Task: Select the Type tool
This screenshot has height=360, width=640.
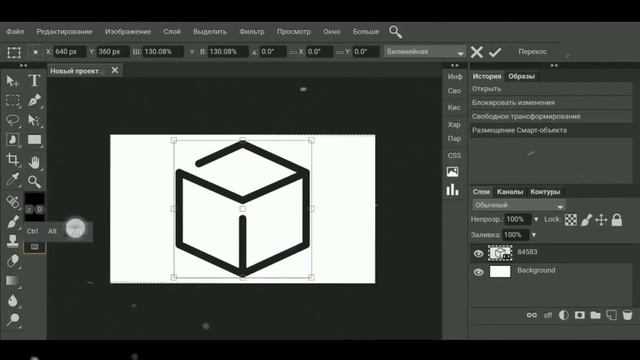Action: coord(34,80)
